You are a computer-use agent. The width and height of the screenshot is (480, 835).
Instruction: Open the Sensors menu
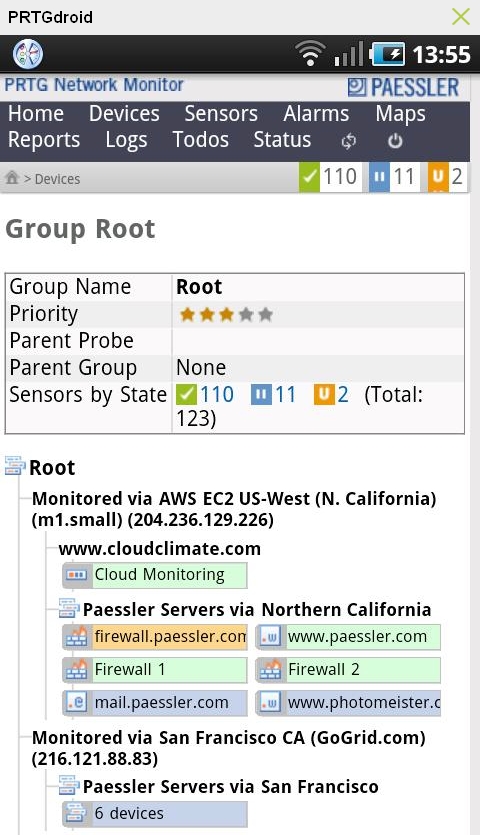(x=221, y=114)
